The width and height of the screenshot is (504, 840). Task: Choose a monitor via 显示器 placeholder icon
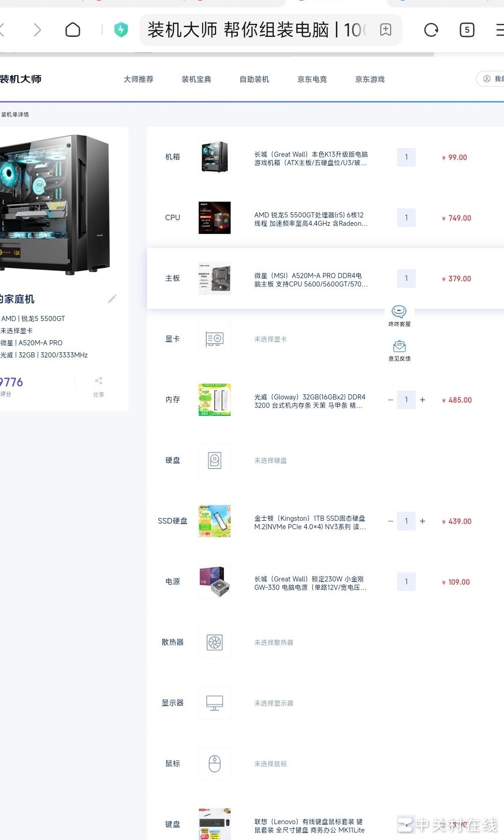(215, 703)
